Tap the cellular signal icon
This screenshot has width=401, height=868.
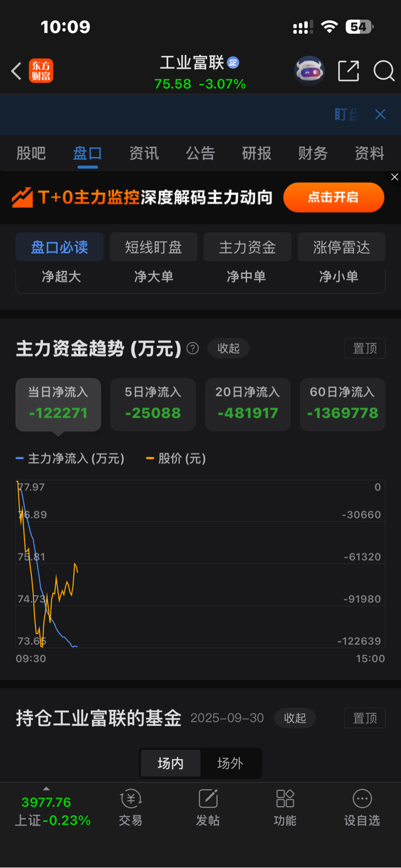coord(303,27)
